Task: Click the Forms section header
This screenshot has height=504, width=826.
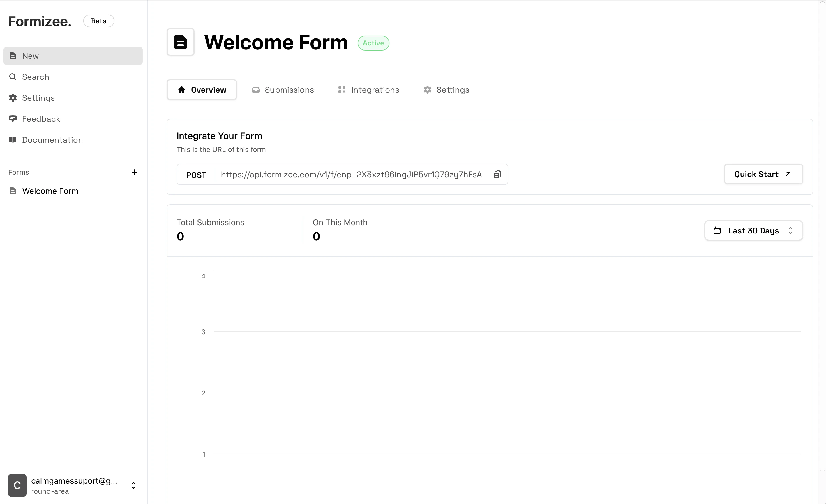Action: pos(19,172)
